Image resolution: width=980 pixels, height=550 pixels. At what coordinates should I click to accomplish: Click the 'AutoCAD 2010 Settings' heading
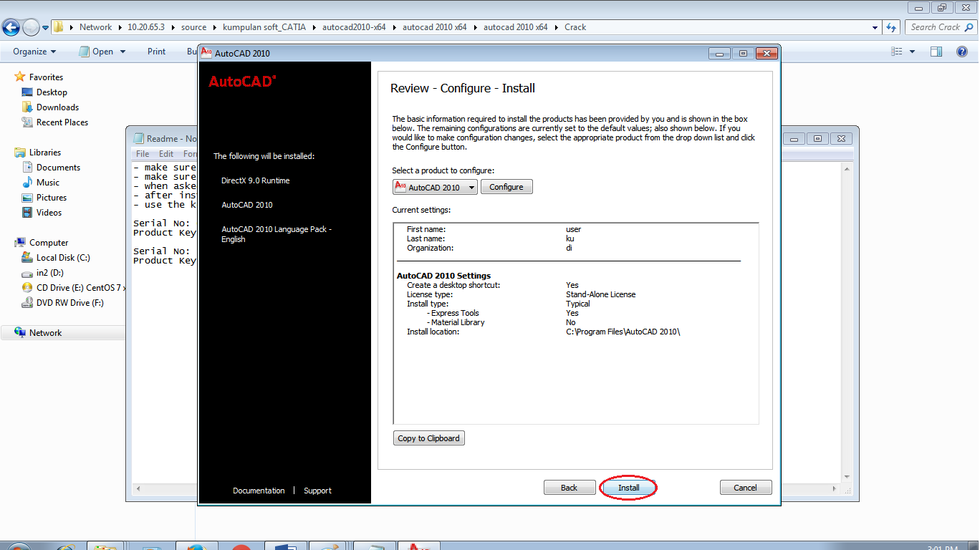[443, 276]
